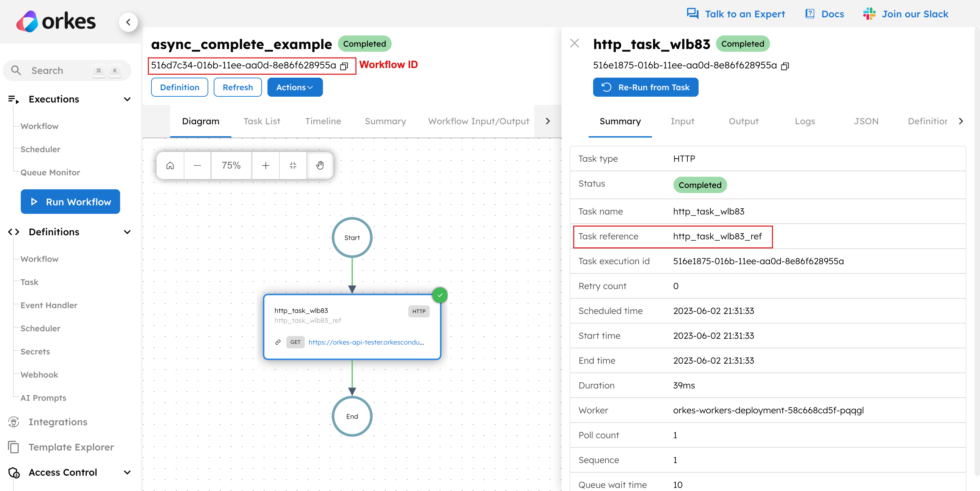Collapse the Definitions section chevron
980x491 pixels.
click(x=127, y=232)
